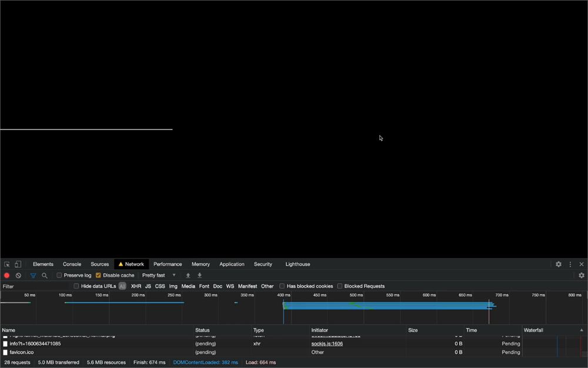Viewport: 588px width, 368px height.
Task: Click Load: 664 ms status text
Action: pyautogui.click(x=260, y=362)
